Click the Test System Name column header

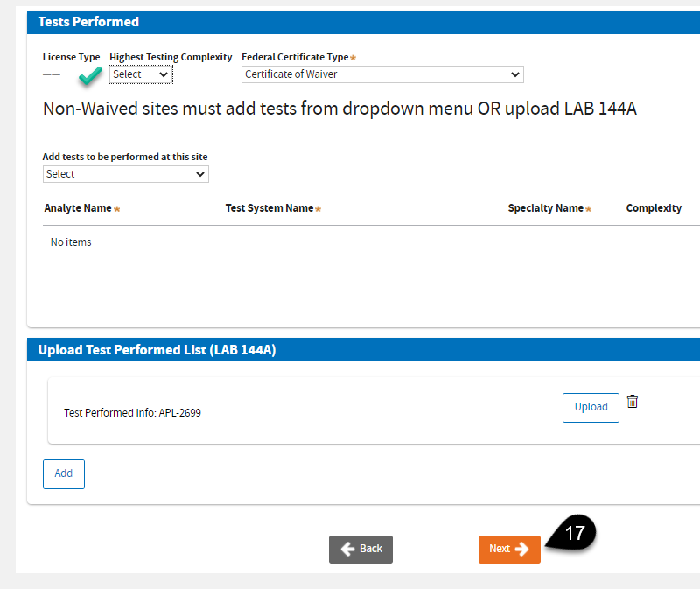269,208
